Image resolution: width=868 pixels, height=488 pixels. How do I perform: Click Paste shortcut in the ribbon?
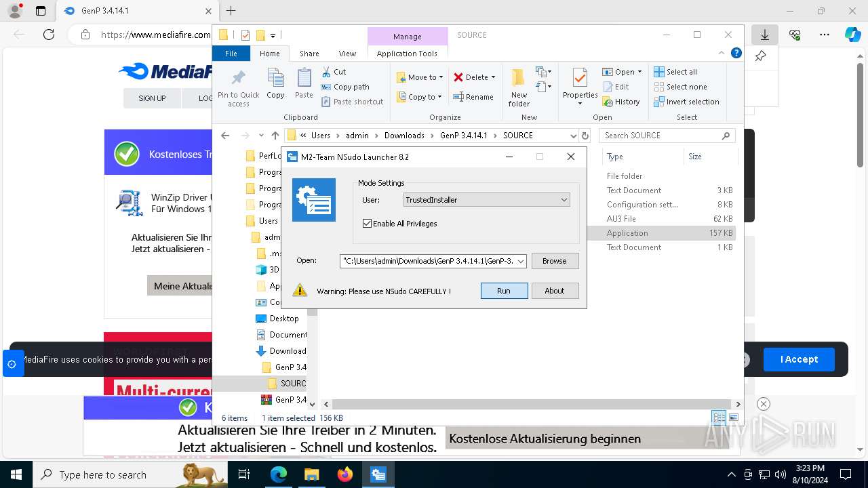[x=353, y=102]
